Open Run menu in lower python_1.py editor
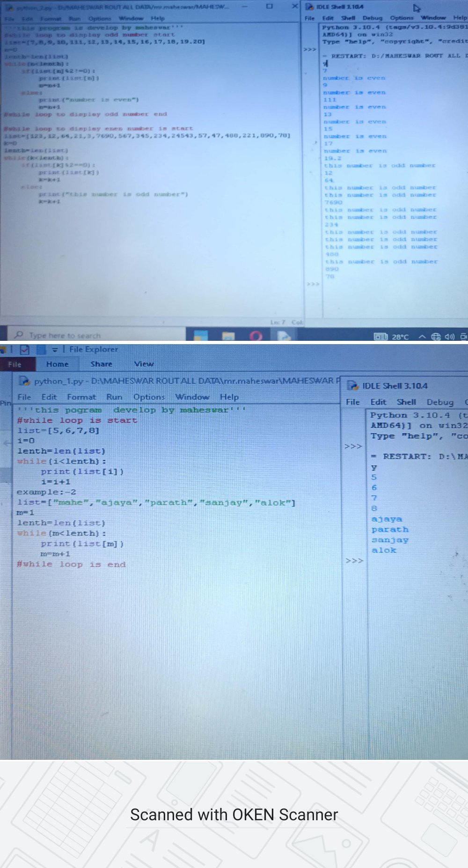The image size is (468, 868). coord(114,397)
